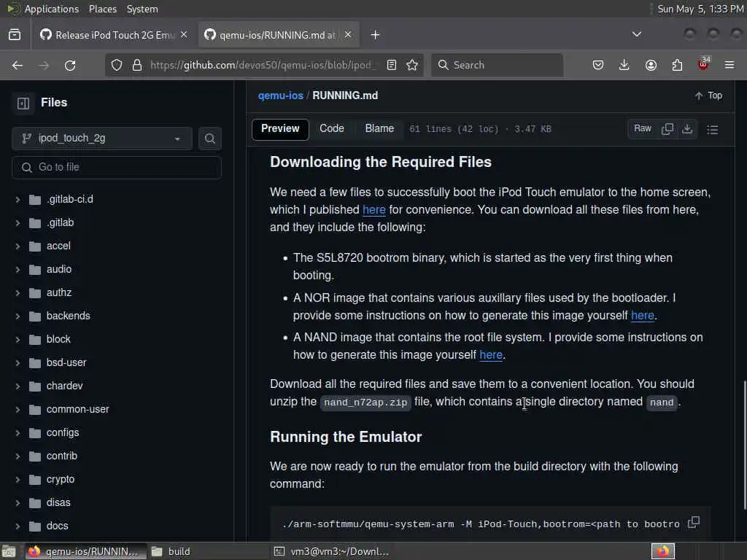
Task: Select the Preview view tab
Action: [280, 128]
